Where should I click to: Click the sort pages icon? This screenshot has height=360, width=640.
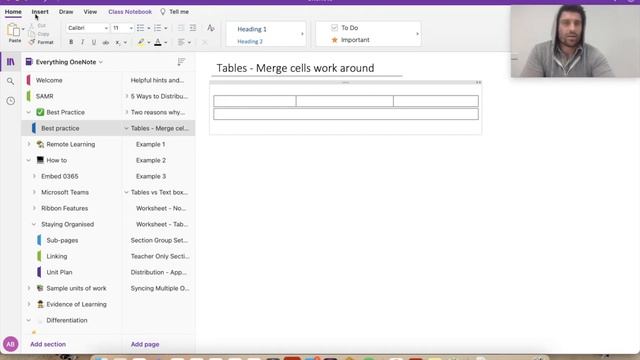tap(181, 62)
